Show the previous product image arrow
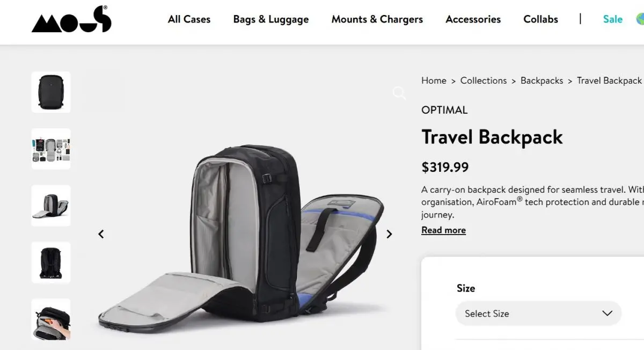Image resolution: width=644 pixels, height=350 pixels. click(x=101, y=234)
